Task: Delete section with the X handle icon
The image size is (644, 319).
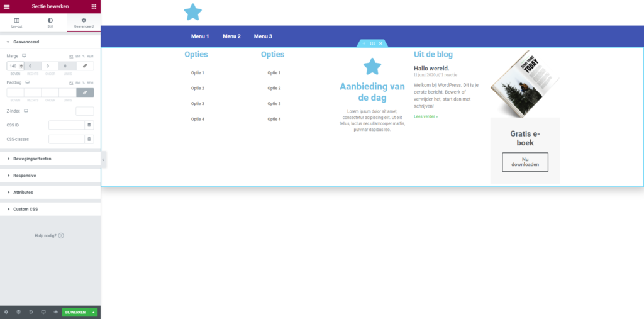Action: coord(380,43)
